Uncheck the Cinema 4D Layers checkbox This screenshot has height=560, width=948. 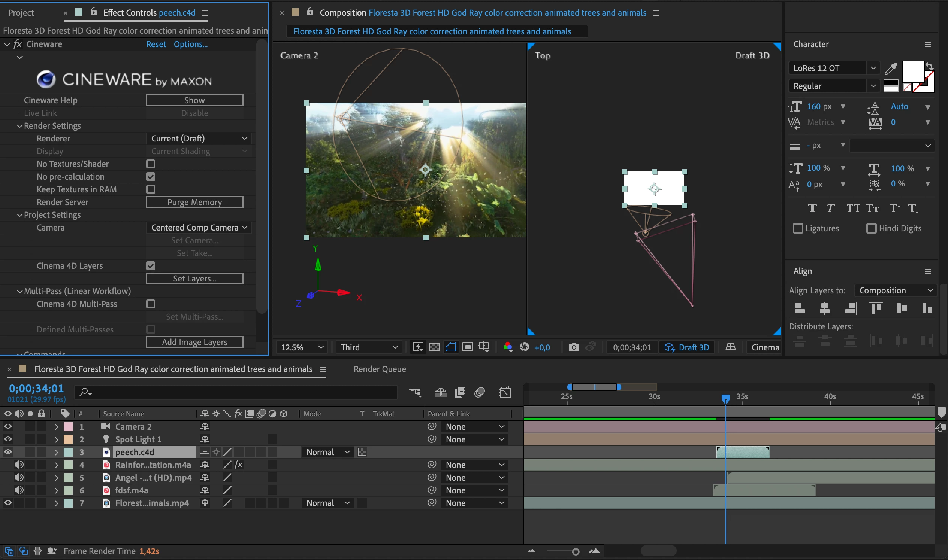(151, 266)
